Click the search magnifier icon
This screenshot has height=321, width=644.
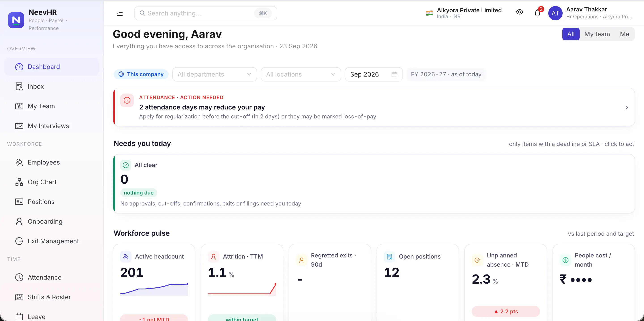(x=142, y=13)
